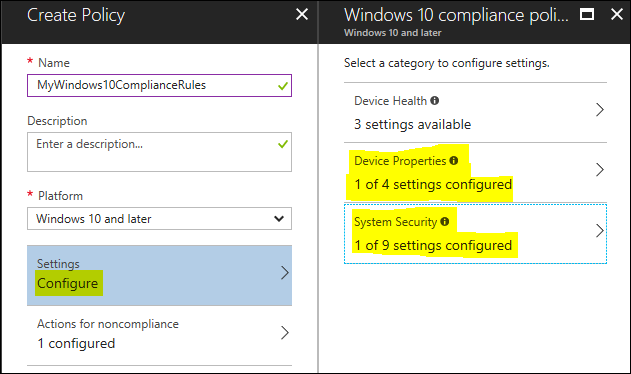Select System Security 1 of 9 settings
631x374 pixels.
[475, 234]
